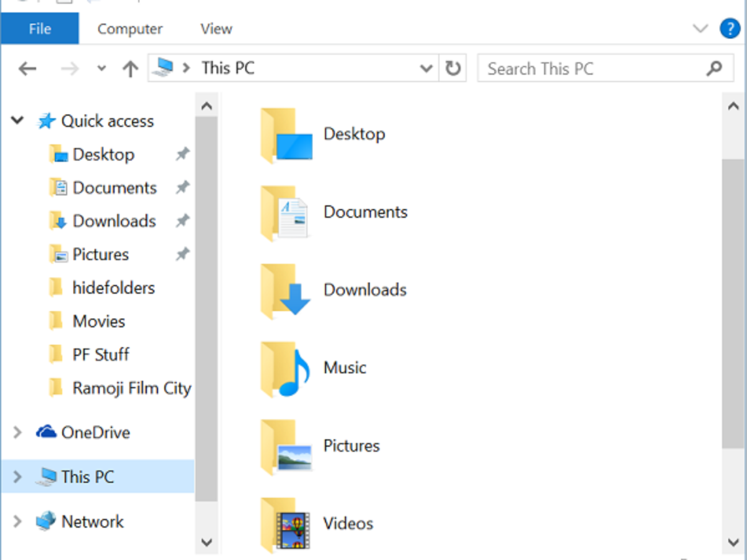This screenshot has height=560, width=747.
Task: Open Desktop in Quick access sidebar
Action: click(x=103, y=154)
